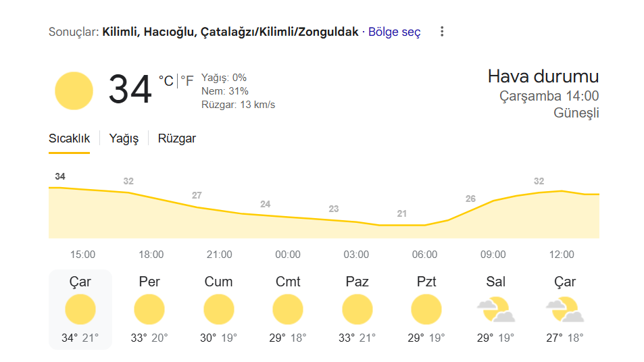The width and height of the screenshot is (644, 362).
Task: Select today's Çar card showing 34° 21°
Action: [80, 309]
